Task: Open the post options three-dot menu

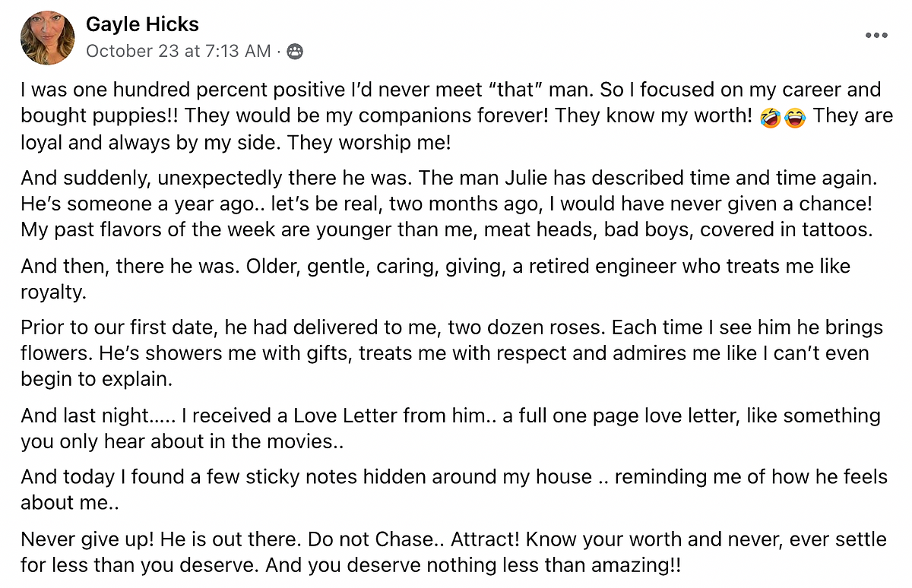Action: pos(876,36)
